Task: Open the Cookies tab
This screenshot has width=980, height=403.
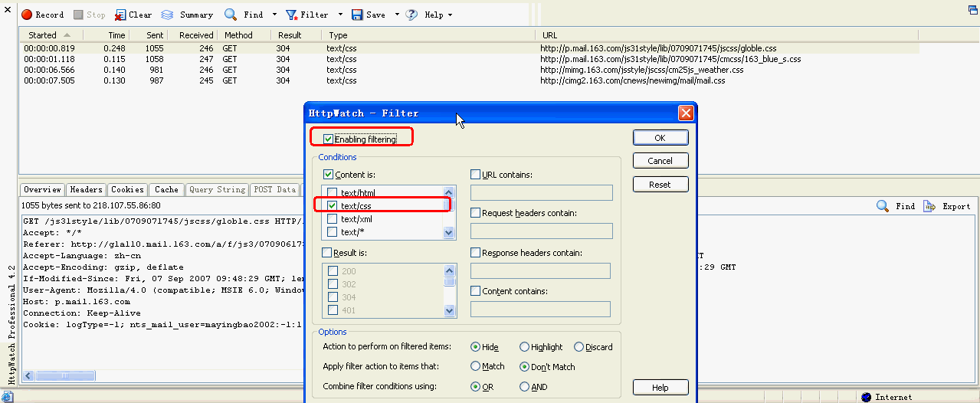Action: (127, 190)
